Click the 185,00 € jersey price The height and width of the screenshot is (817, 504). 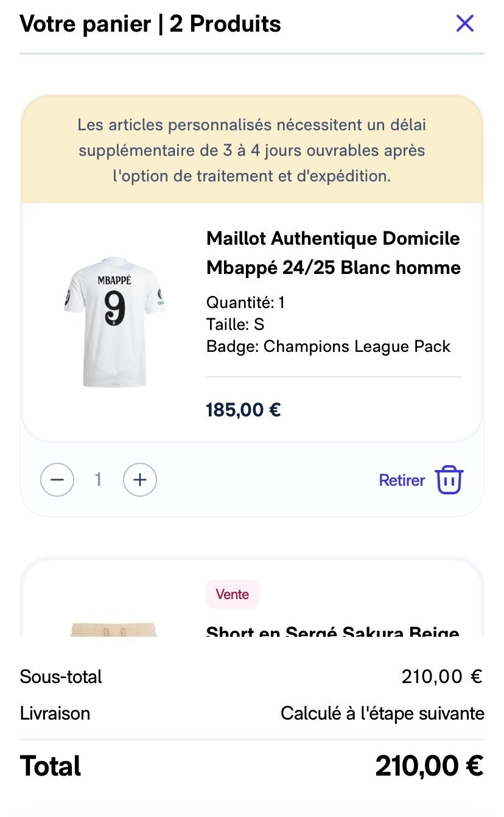(243, 410)
